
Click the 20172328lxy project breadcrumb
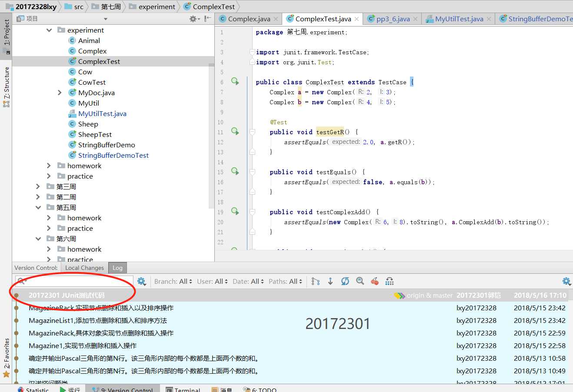pos(31,7)
